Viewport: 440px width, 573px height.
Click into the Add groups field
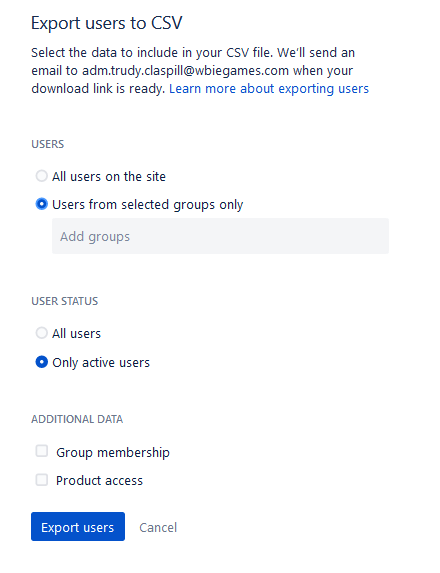[x=220, y=236]
